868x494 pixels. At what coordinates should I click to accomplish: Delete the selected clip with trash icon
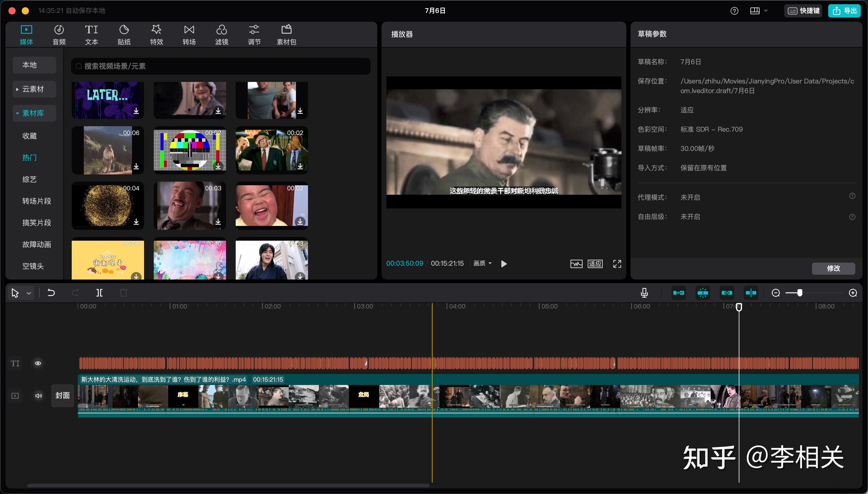[x=124, y=292]
